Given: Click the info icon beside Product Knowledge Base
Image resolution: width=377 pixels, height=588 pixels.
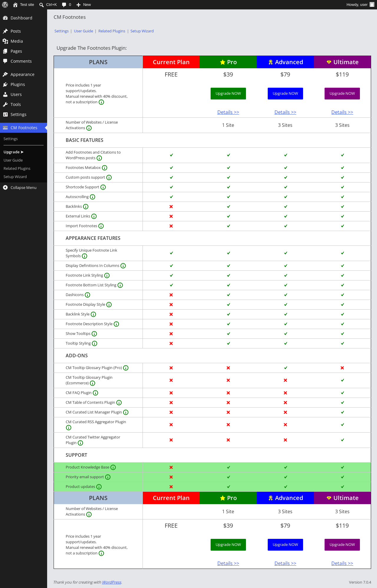Looking at the screenshot, I should [113, 467].
